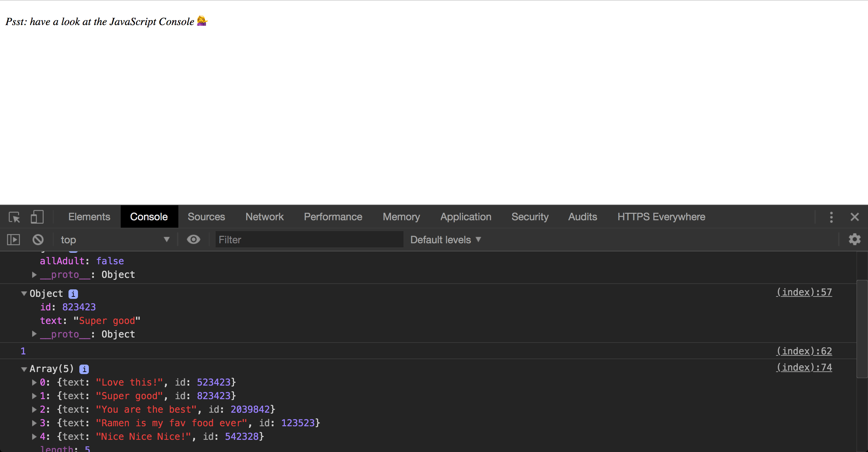This screenshot has width=868, height=452.
Task: Collapse the Array(5) log entry
Action: coord(24,369)
